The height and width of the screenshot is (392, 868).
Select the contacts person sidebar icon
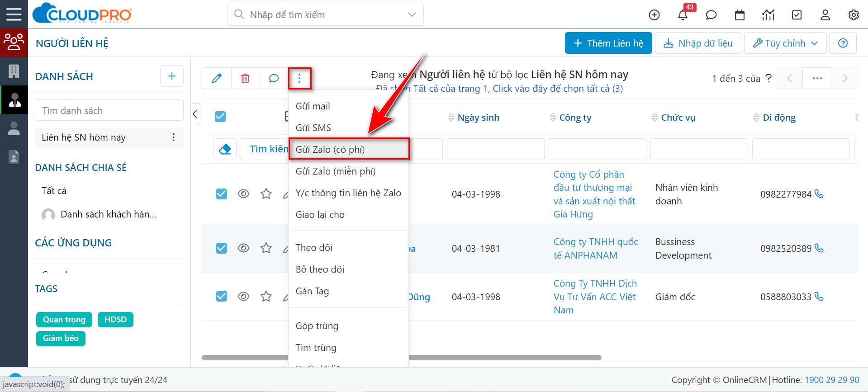(14, 100)
